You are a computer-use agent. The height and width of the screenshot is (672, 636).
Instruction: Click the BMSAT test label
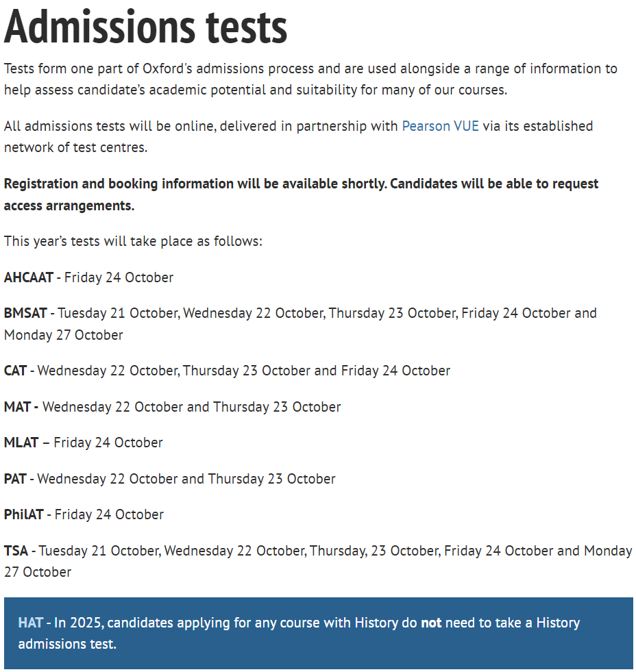(x=25, y=313)
